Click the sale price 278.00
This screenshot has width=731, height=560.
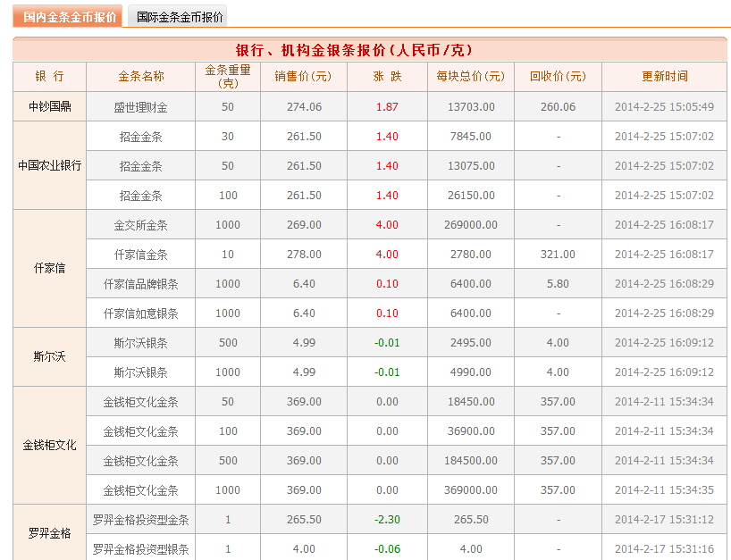pyautogui.click(x=304, y=255)
